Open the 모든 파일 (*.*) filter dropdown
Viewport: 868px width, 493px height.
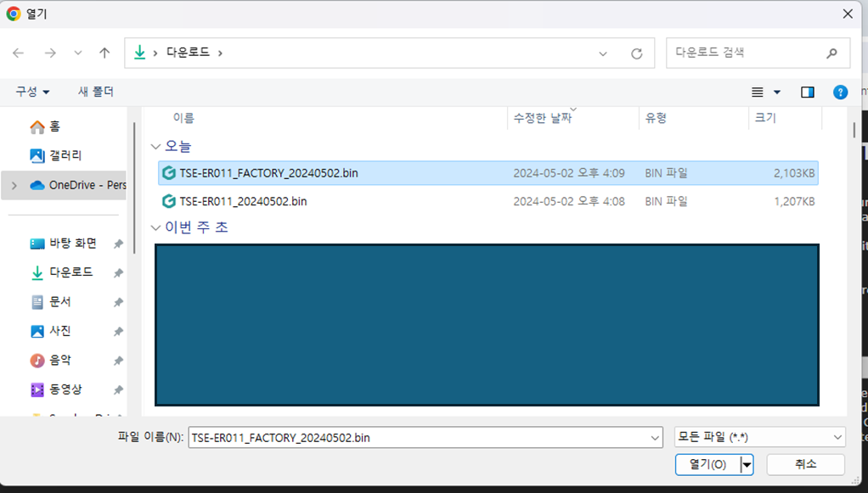[x=760, y=437]
